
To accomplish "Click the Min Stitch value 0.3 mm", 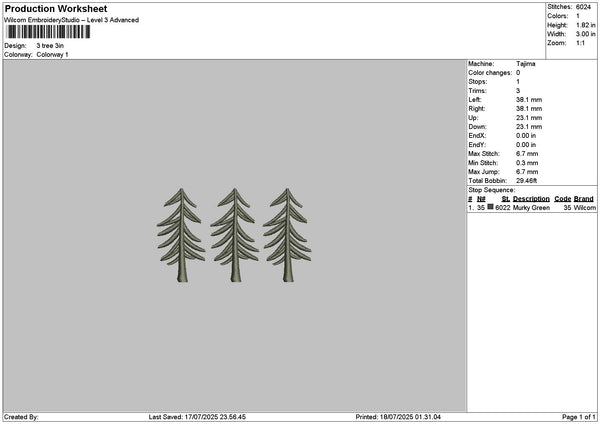I will tap(527, 163).
